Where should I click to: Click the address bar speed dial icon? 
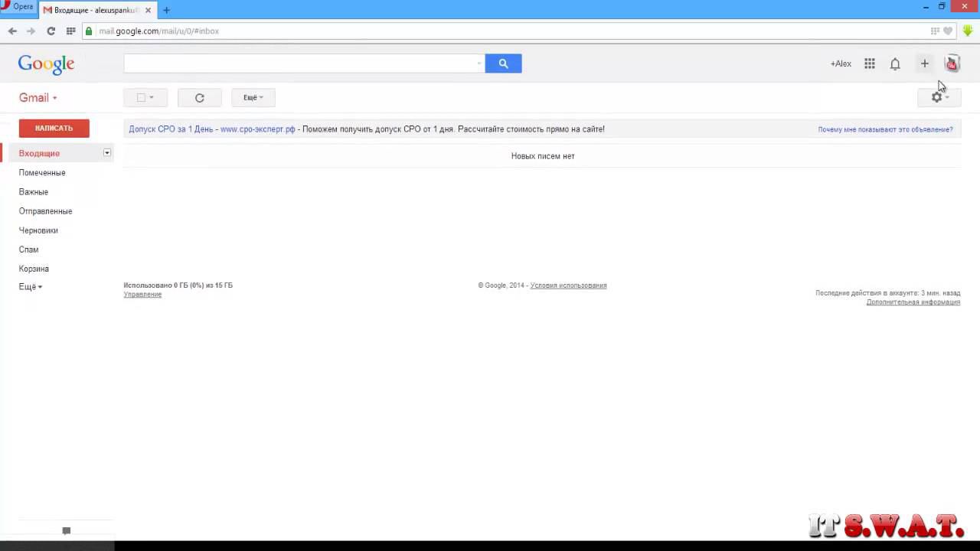click(935, 31)
